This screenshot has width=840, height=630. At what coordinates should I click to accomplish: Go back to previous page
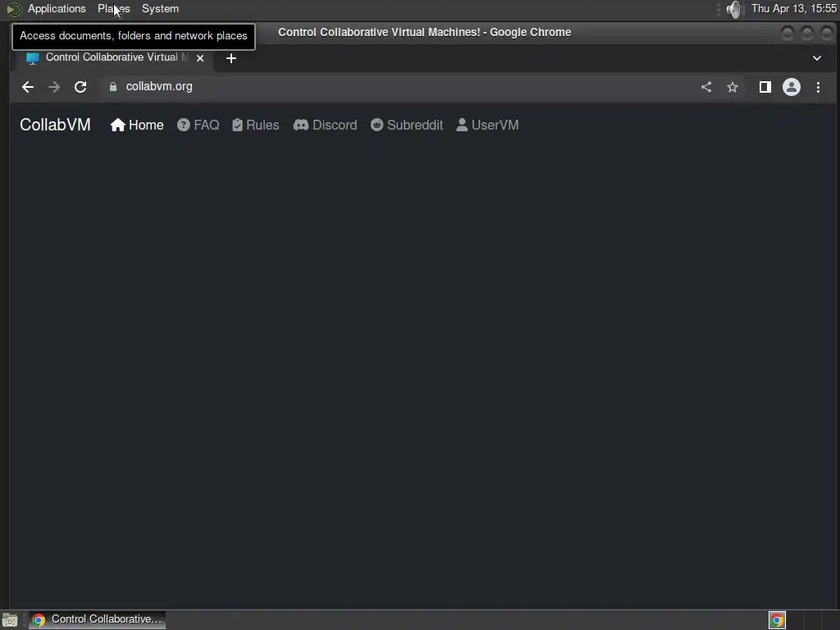(28, 87)
